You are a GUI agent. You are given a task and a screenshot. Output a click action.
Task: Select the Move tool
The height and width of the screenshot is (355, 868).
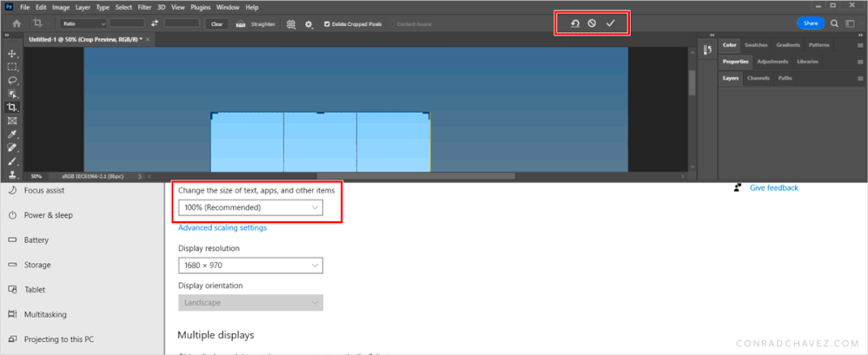11,54
